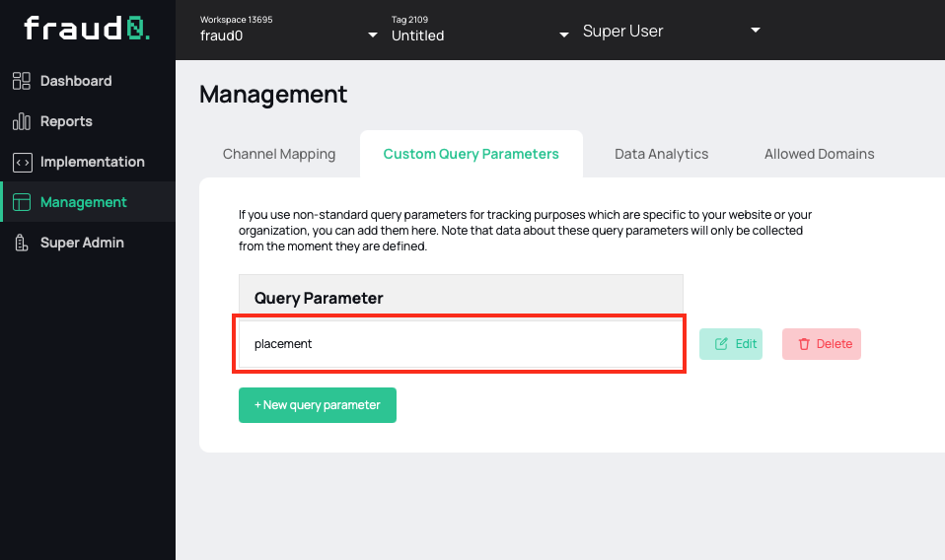The height and width of the screenshot is (560, 945).
Task: Navigate to Super Admin section
Action: [x=82, y=243]
